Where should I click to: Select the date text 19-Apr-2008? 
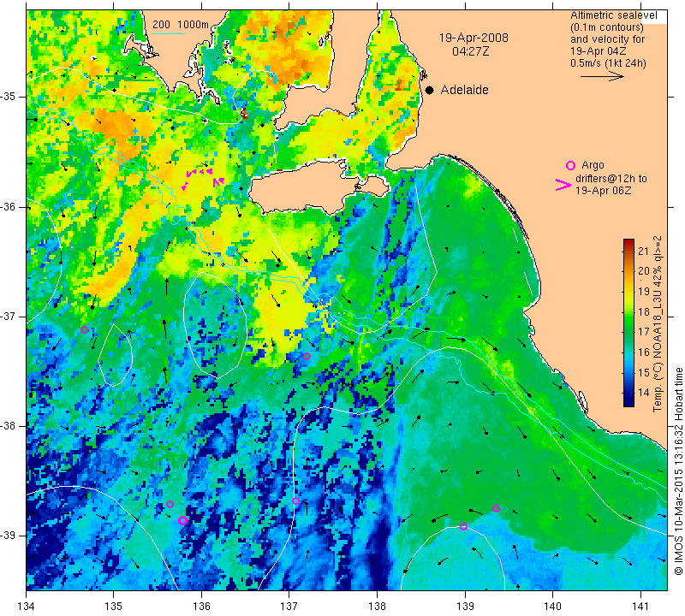pyautogui.click(x=474, y=38)
